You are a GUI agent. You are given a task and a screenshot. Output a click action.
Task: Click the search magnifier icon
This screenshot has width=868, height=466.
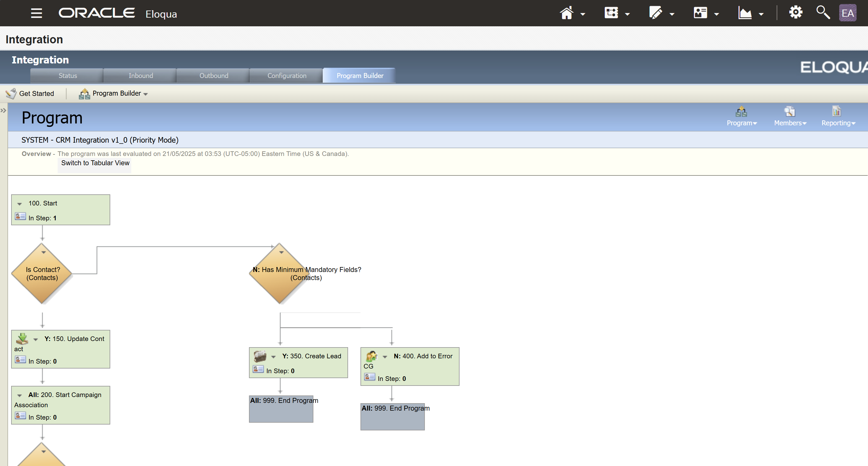823,13
